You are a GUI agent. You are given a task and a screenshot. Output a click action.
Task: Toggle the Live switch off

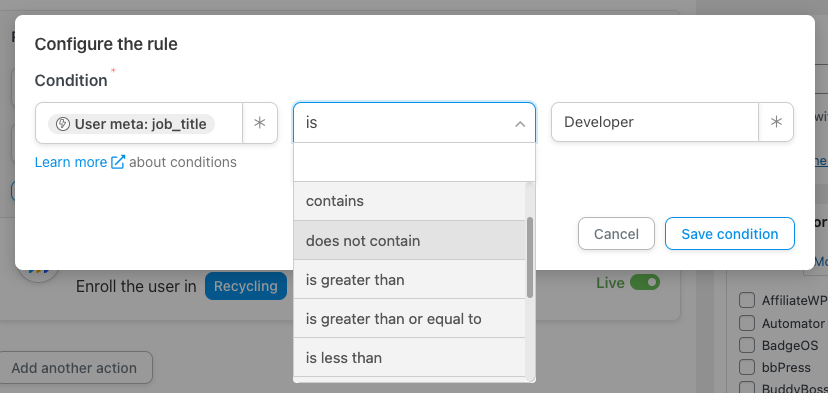click(645, 283)
